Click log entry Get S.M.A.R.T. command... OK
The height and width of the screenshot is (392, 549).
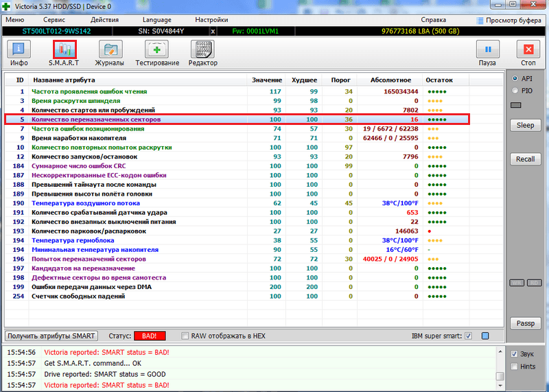(93, 363)
